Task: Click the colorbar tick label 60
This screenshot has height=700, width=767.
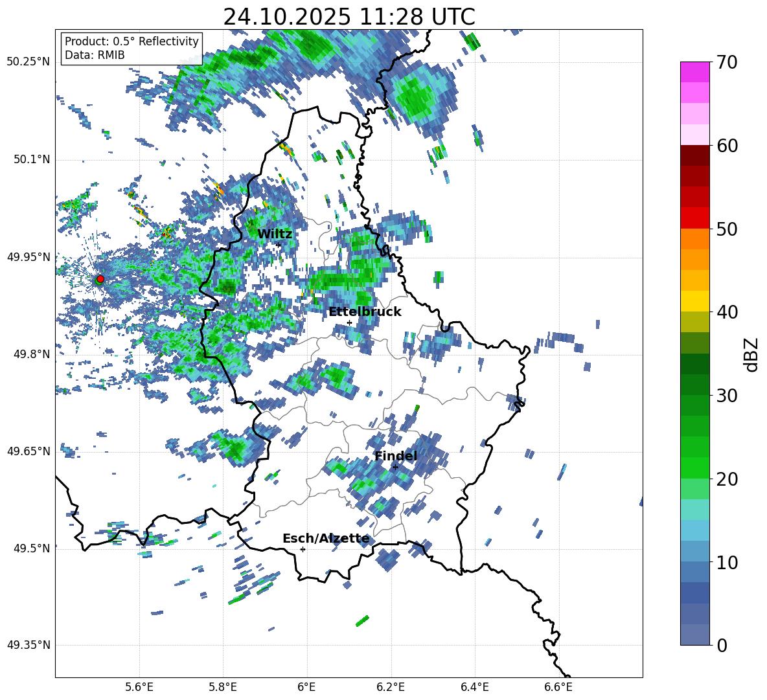Action: coord(726,146)
